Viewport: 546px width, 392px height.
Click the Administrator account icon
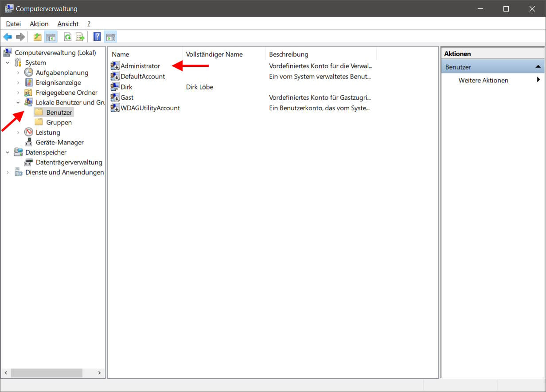(115, 66)
